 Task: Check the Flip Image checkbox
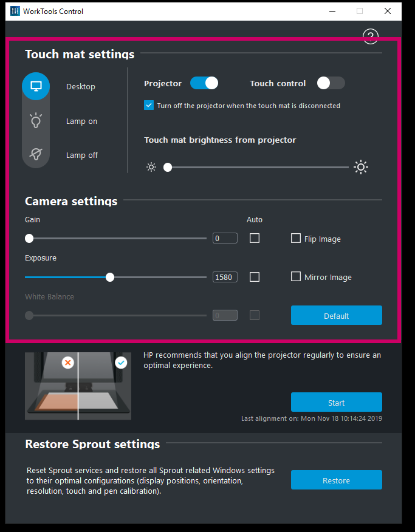point(296,239)
